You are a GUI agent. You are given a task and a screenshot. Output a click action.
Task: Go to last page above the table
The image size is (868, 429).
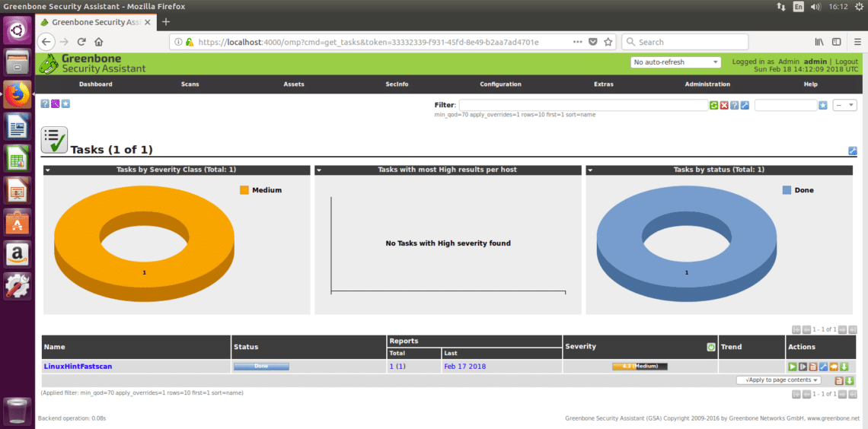click(x=853, y=329)
